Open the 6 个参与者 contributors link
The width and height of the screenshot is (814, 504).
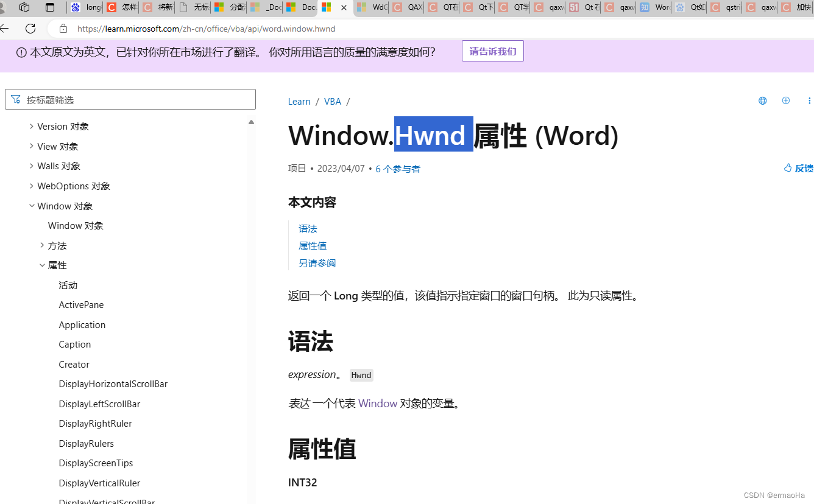pyautogui.click(x=398, y=169)
